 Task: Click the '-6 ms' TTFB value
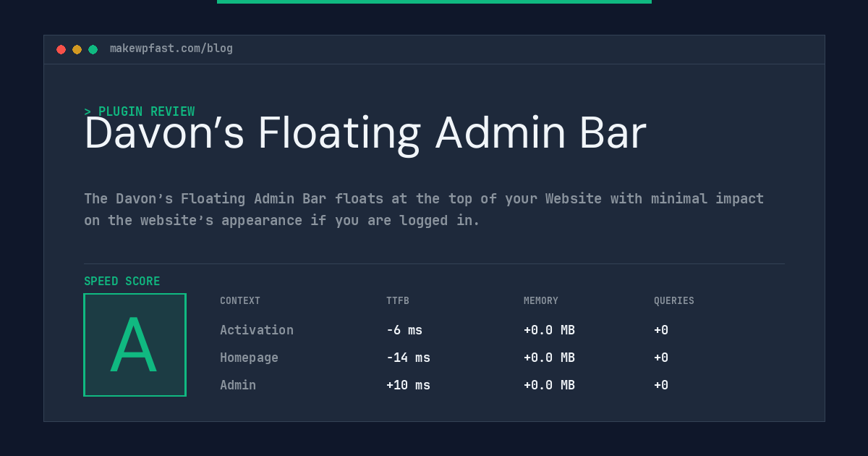coord(404,330)
